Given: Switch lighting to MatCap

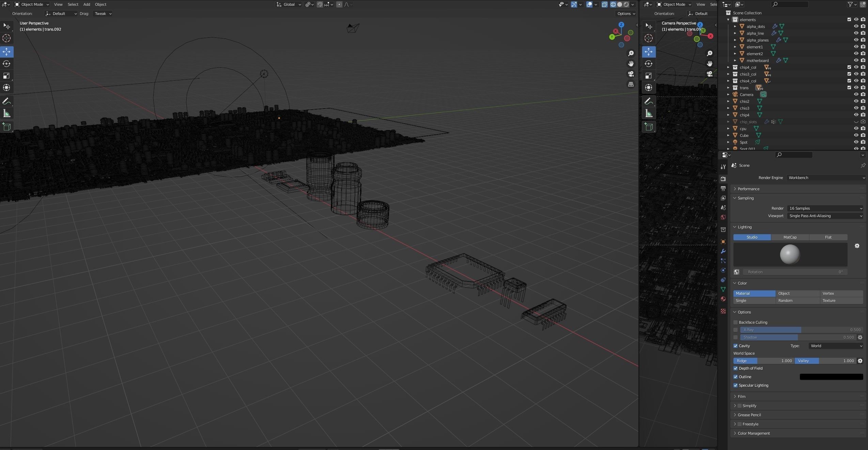Looking at the screenshot, I should point(790,237).
